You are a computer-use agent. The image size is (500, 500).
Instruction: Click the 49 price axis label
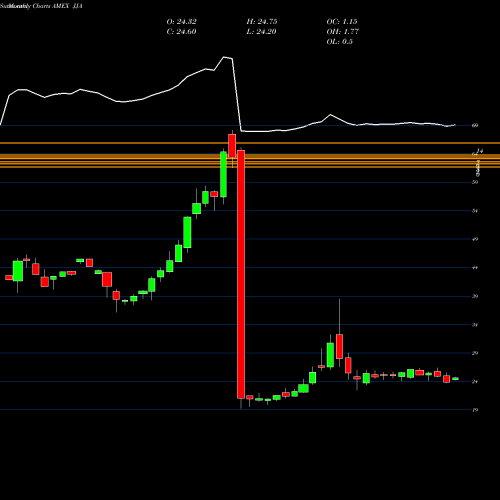475,239
